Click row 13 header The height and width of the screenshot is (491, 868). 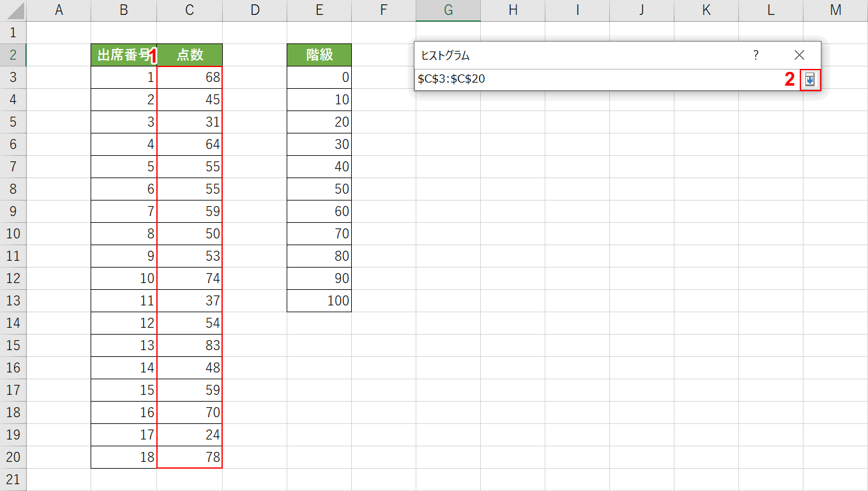pyautogui.click(x=13, y=301)
